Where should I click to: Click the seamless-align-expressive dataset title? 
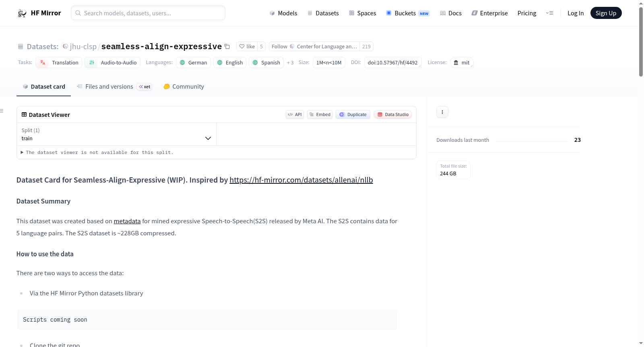click(161, 47)
